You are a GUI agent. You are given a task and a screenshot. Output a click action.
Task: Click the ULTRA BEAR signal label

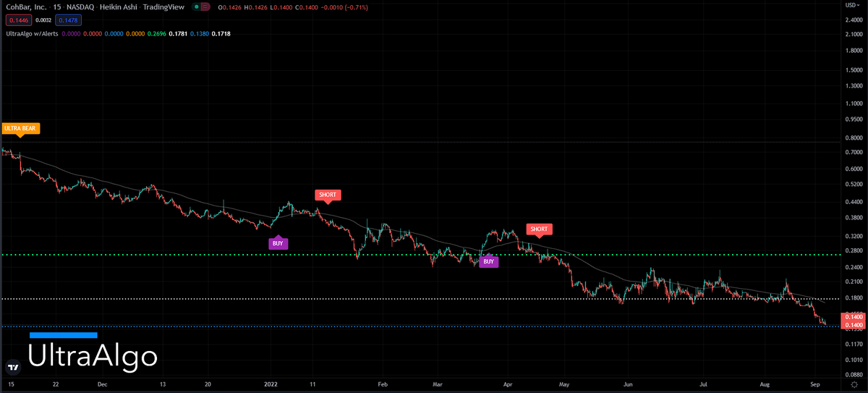pos(20,129)
